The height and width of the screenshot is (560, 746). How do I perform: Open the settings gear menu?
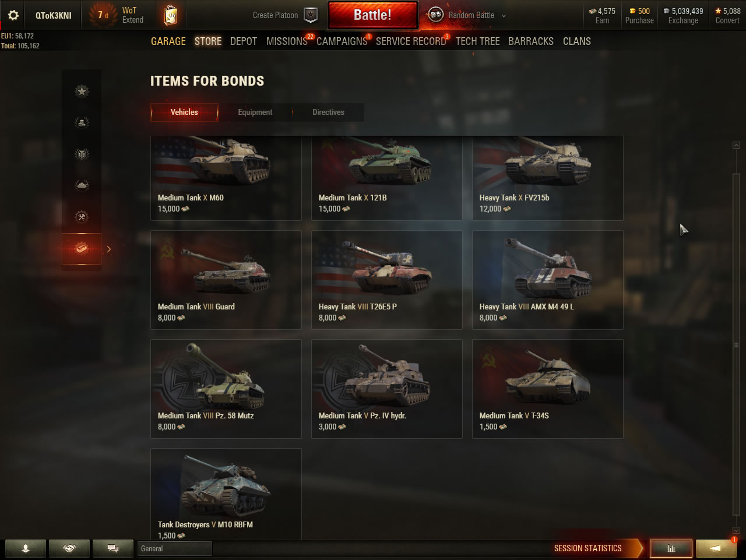pos(13,16)
